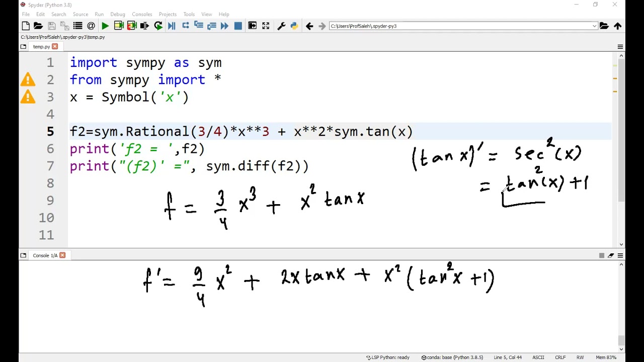The width and height of the screenshot is (644, 362).
Task: Click the ASCII encoding indicator
Action: tap(538, 357)
